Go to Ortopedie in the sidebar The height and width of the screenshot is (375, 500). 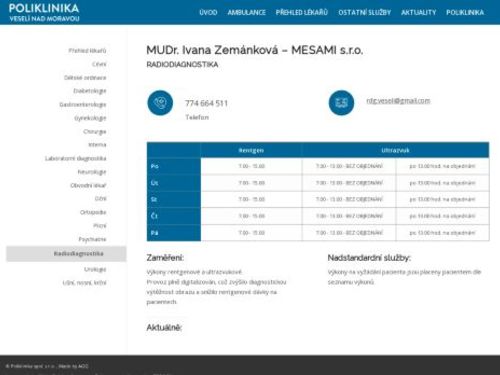pos(93,212)
